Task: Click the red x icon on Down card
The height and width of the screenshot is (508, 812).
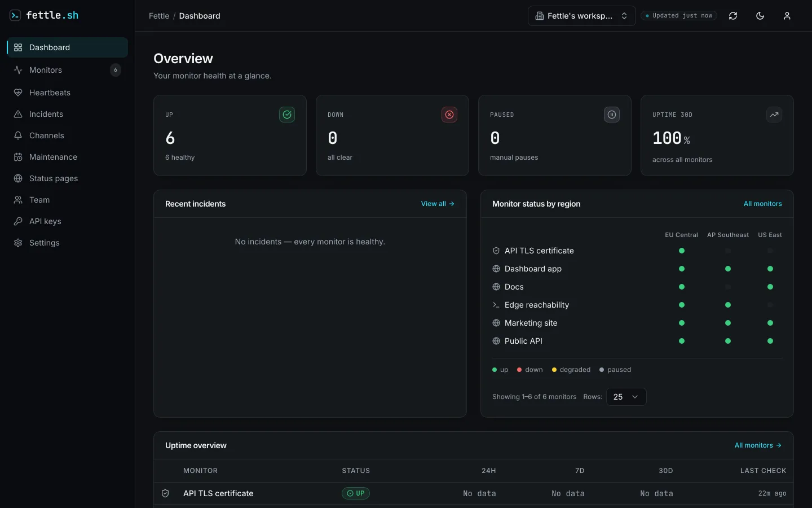Action: tap(449, 115)
